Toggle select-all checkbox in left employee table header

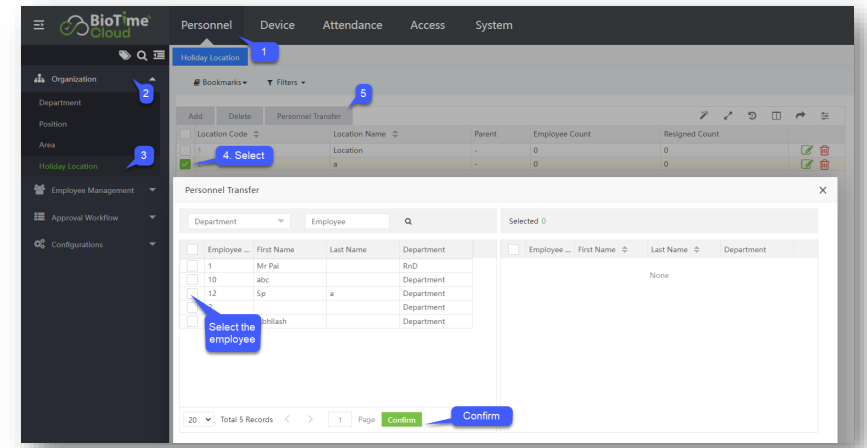(193, 249)
